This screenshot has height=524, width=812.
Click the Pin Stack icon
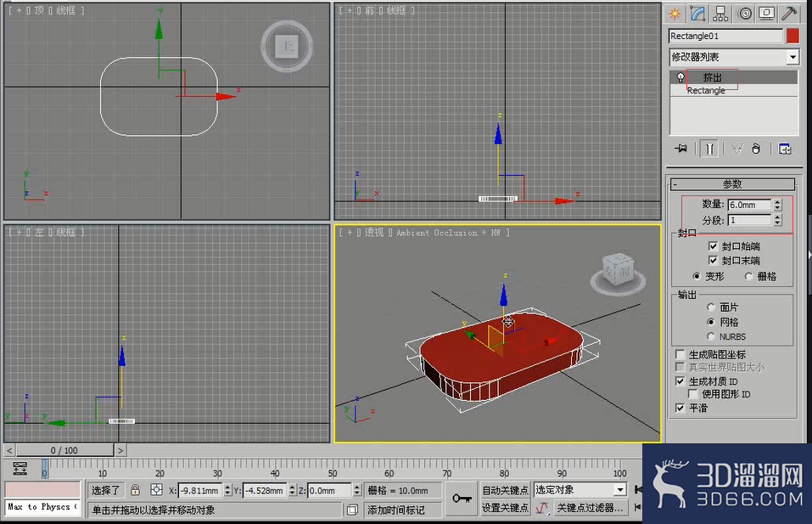[680, 149]
